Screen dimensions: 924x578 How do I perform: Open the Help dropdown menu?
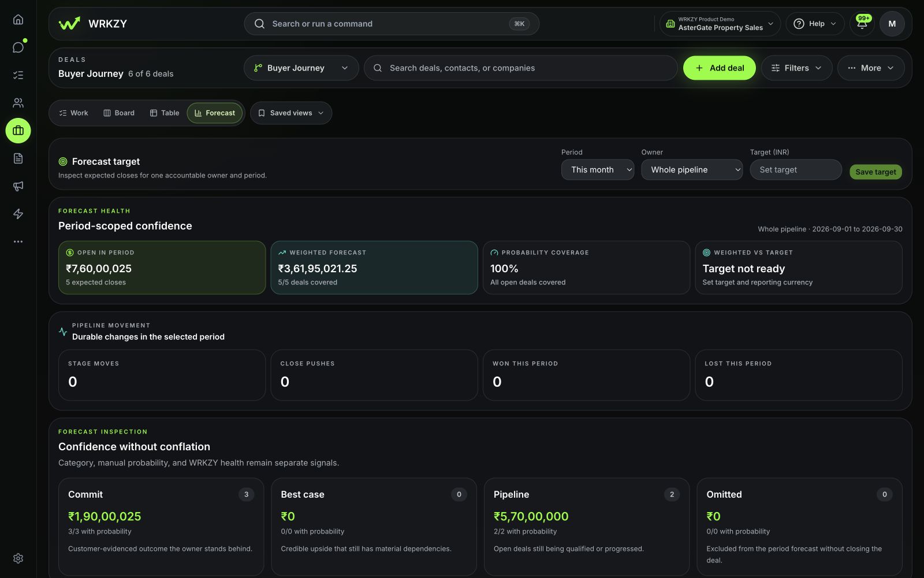[815, 24]
